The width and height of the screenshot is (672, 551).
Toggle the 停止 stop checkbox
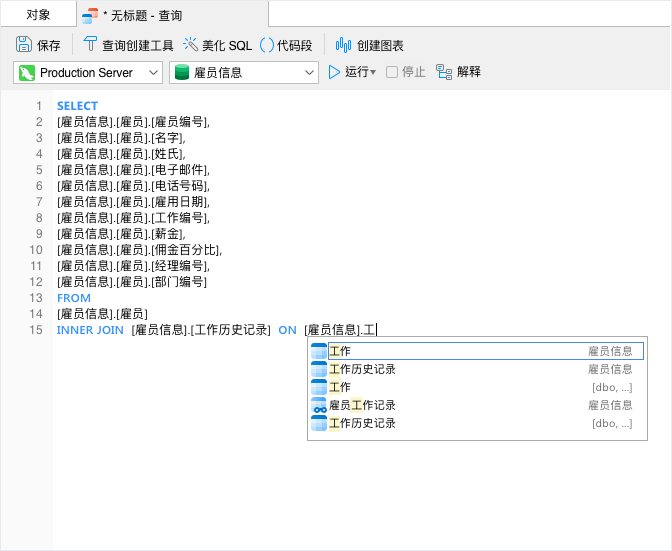coord(392,72)
